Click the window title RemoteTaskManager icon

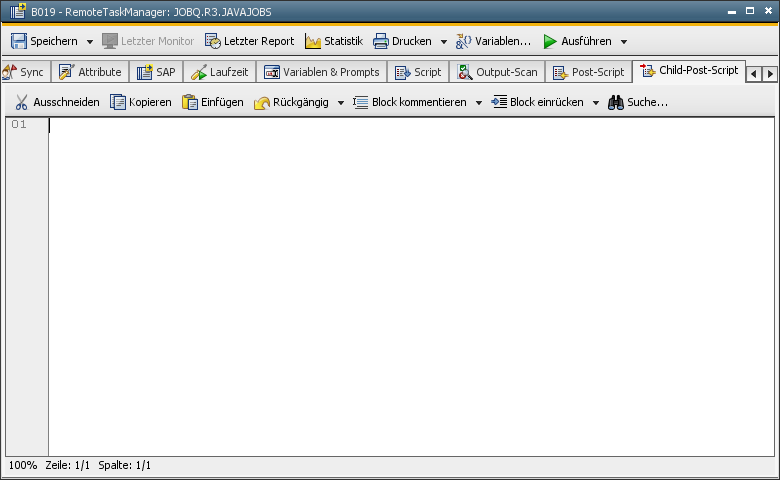click(x=18, y=11)
